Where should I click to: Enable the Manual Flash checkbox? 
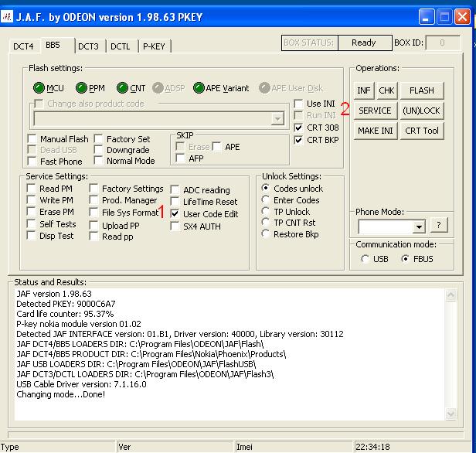[x=32, y=138]
